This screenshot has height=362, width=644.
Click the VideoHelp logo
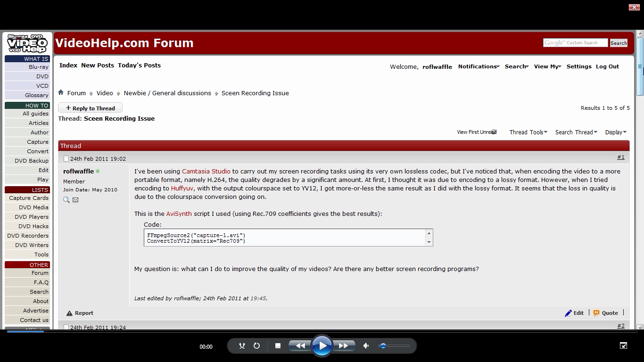(x=27, y=43)
